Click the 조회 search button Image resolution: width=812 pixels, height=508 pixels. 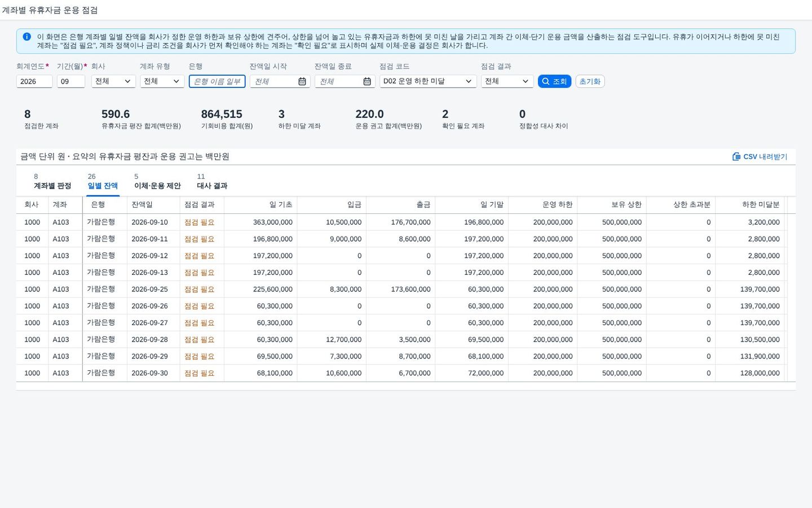pyautogui.click(x=554, y=81)
